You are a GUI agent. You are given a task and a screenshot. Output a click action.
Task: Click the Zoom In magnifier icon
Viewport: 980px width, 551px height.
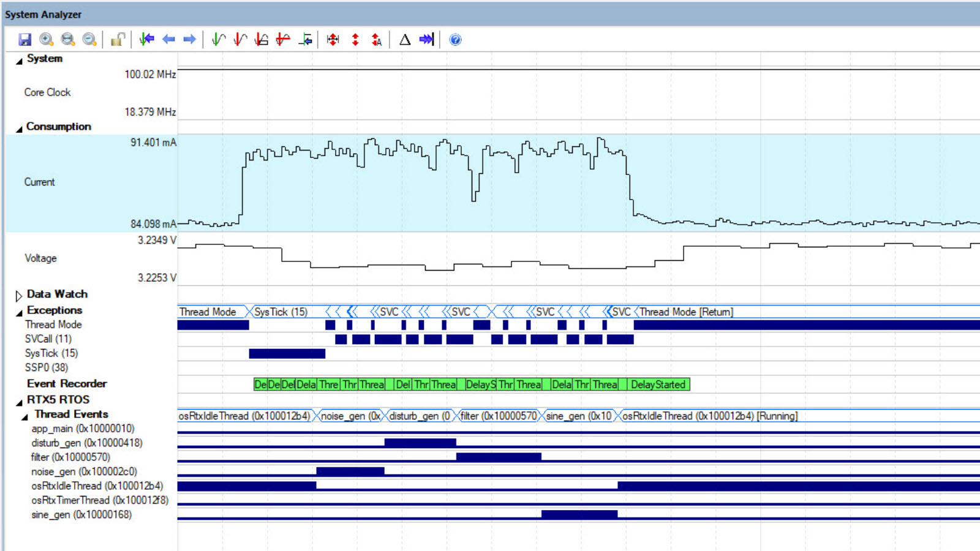(46, 40)
